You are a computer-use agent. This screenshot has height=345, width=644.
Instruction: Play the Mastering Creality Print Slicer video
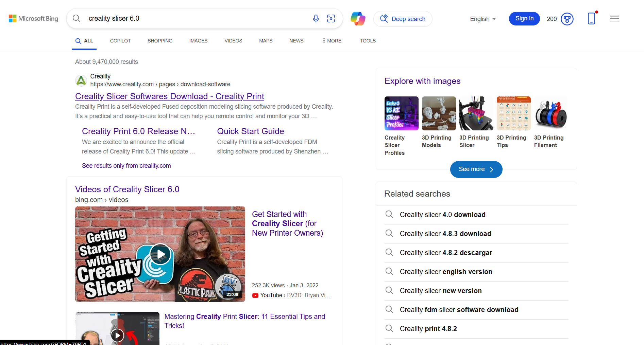coord(117,335)
